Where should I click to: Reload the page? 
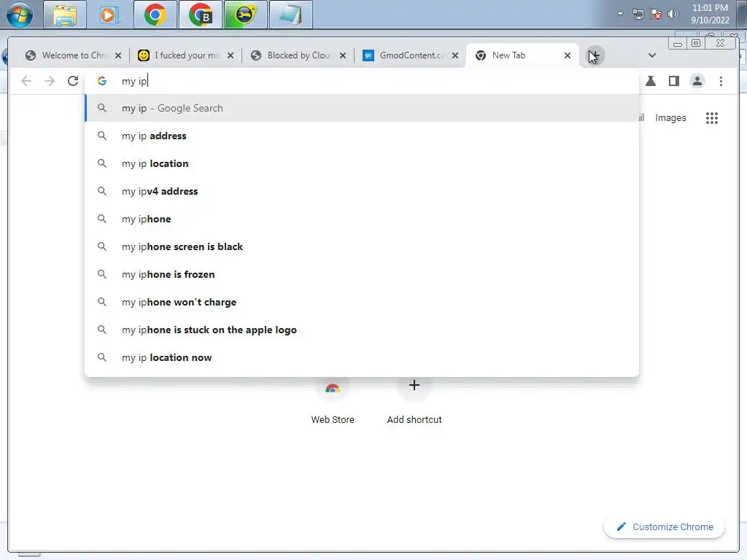coord(73,81)
